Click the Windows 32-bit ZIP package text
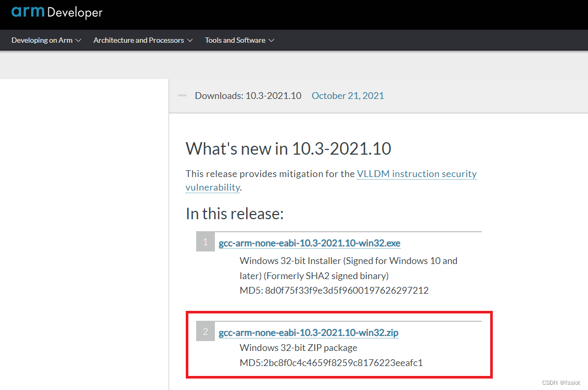The height and width of the screenshot is (390, 588). coord(298,348)
